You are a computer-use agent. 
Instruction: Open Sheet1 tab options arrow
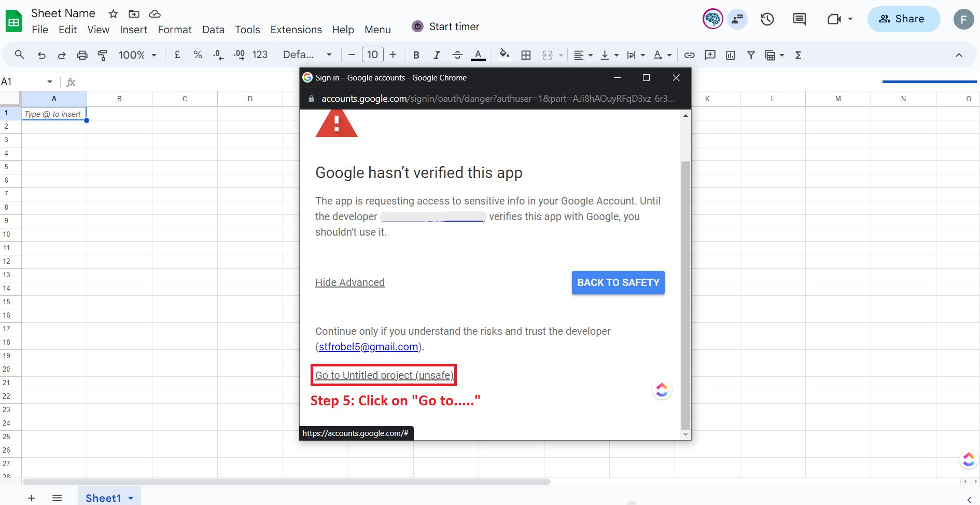[131, 498]
